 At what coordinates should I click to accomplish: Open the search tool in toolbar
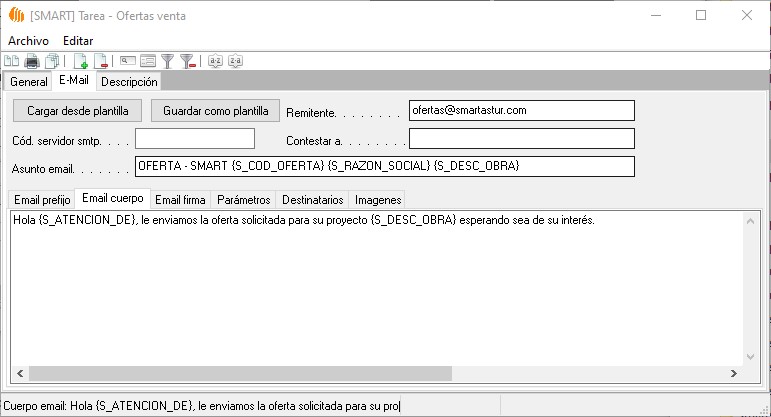128,61
